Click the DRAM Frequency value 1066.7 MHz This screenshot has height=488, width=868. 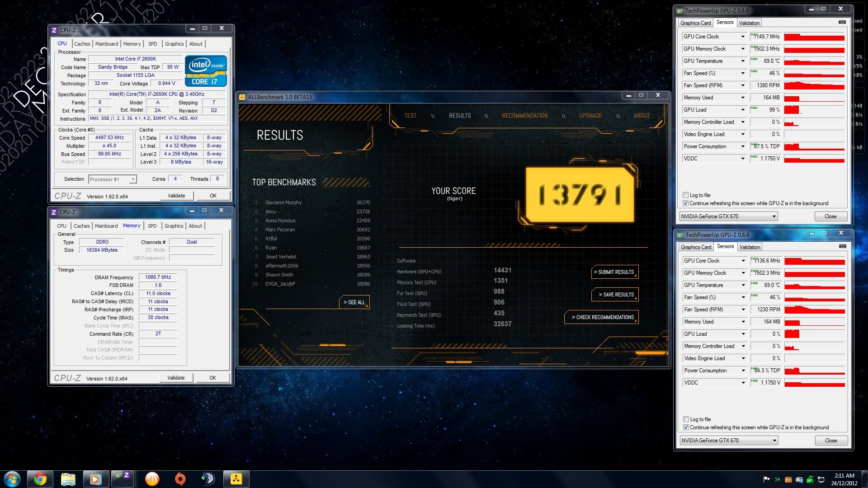click(158, 277)
